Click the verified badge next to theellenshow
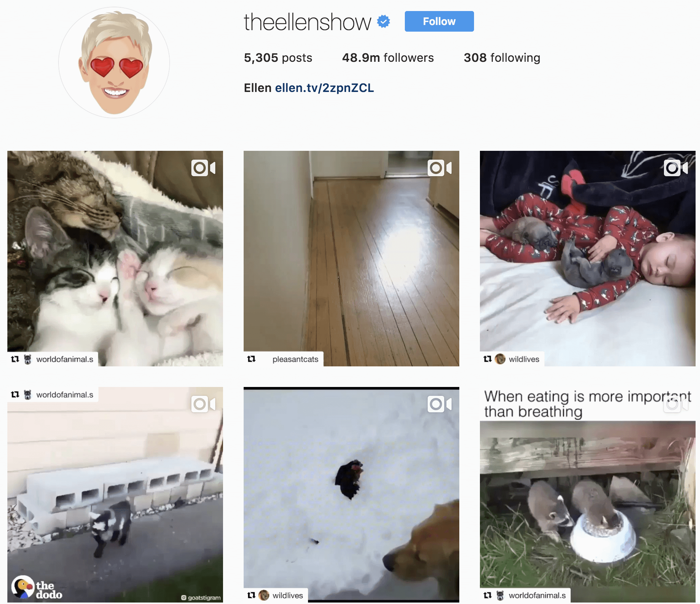This screenshot has width=700, height=604. click(x=383, y=22)
